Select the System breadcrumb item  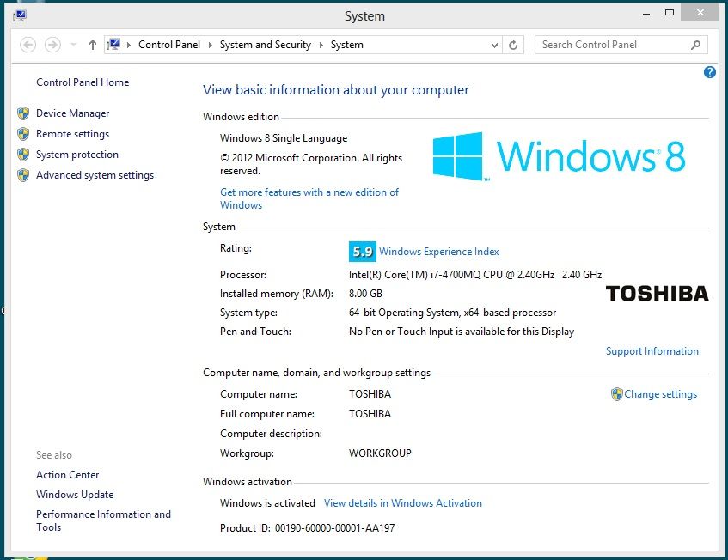pyautogui.click(x=347, y=45)
